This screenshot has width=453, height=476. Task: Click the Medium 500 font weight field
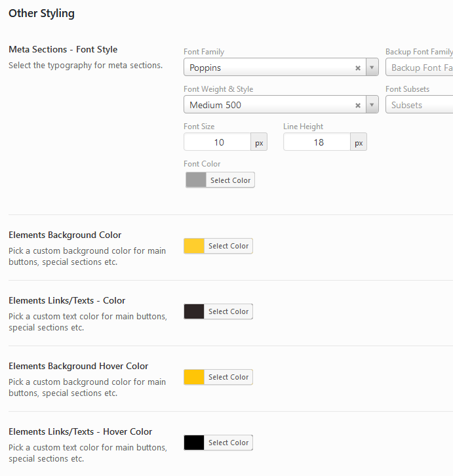point(269,105)
